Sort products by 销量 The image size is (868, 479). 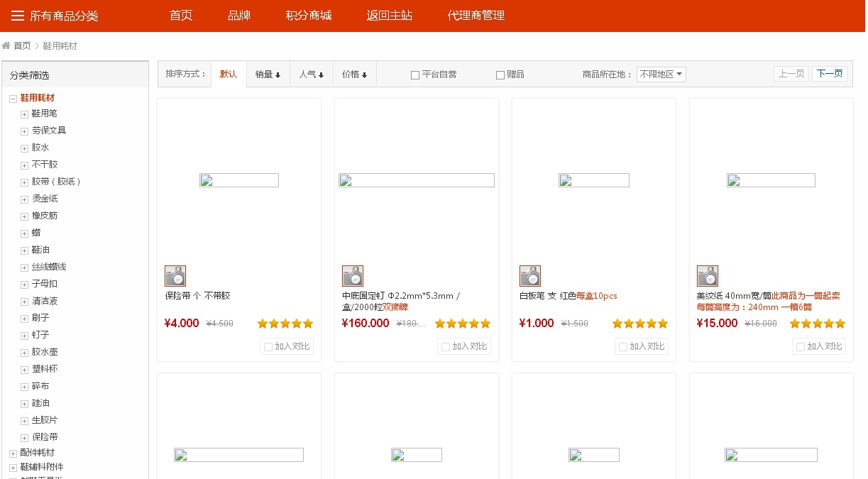point(268,75)
